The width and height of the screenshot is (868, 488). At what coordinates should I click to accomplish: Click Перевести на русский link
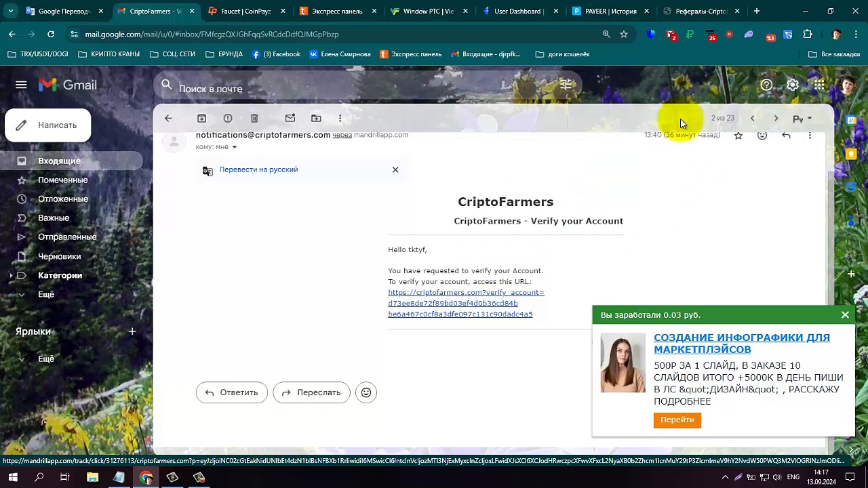click(258, 169)
